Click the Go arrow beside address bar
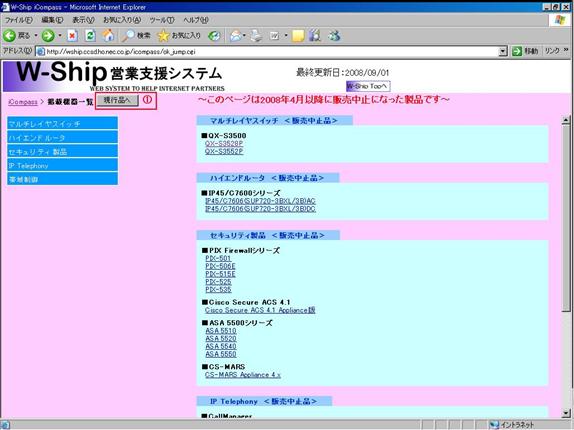The width and height of the screenshot is (574, 430). (517, 51)
